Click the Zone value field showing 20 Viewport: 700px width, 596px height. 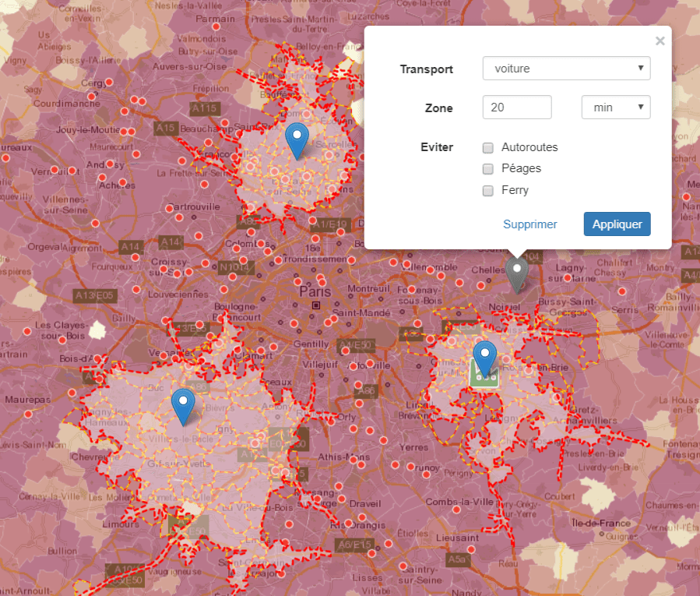[517, 108]
